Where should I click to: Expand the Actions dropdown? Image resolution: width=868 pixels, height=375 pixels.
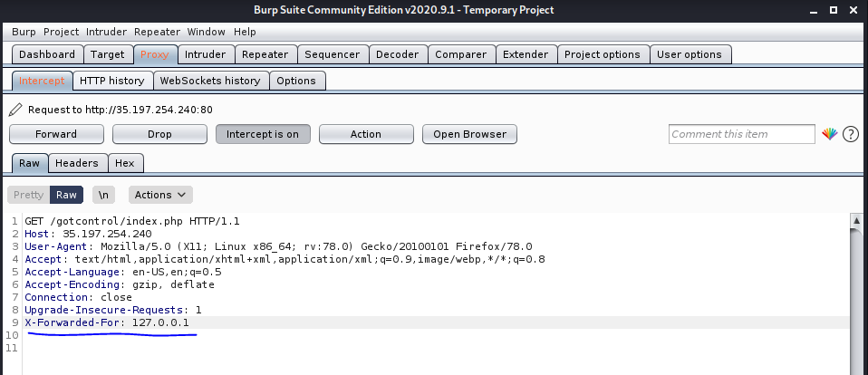point(160,195)
